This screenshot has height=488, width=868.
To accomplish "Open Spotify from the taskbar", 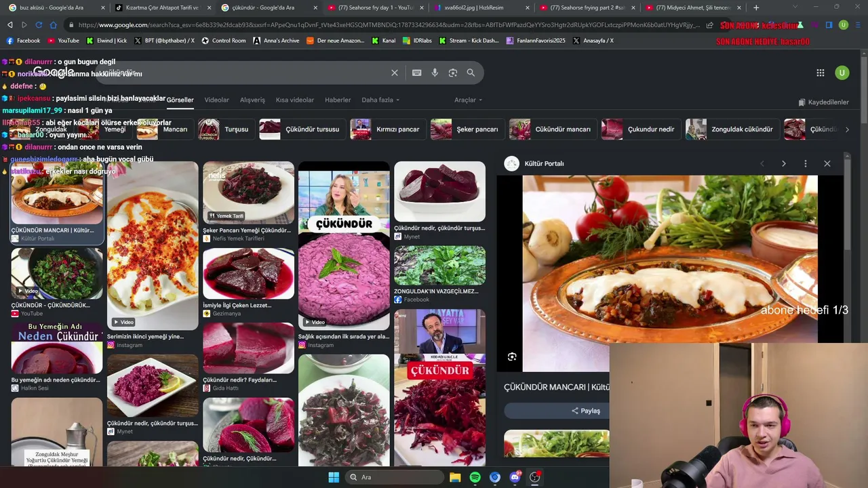I will [475, 477].
